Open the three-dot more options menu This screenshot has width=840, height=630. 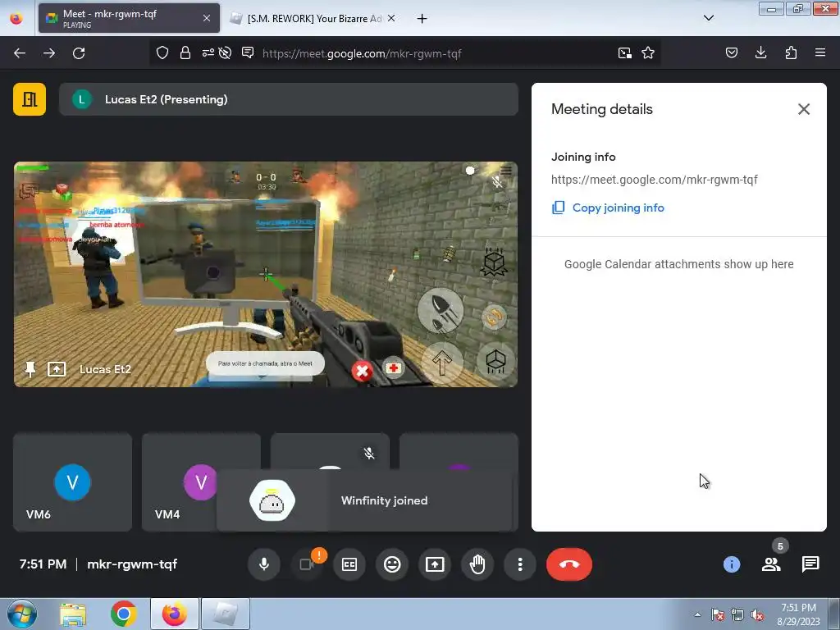coord(519,564)
